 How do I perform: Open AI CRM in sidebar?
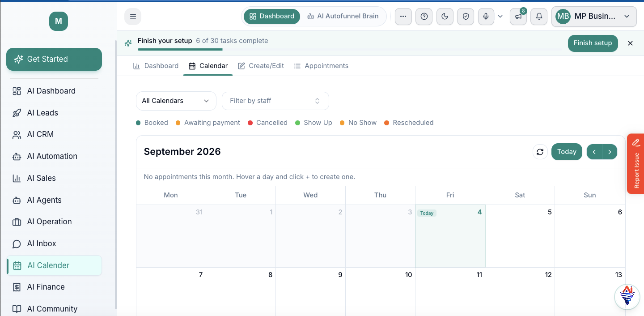click(54, 134)
